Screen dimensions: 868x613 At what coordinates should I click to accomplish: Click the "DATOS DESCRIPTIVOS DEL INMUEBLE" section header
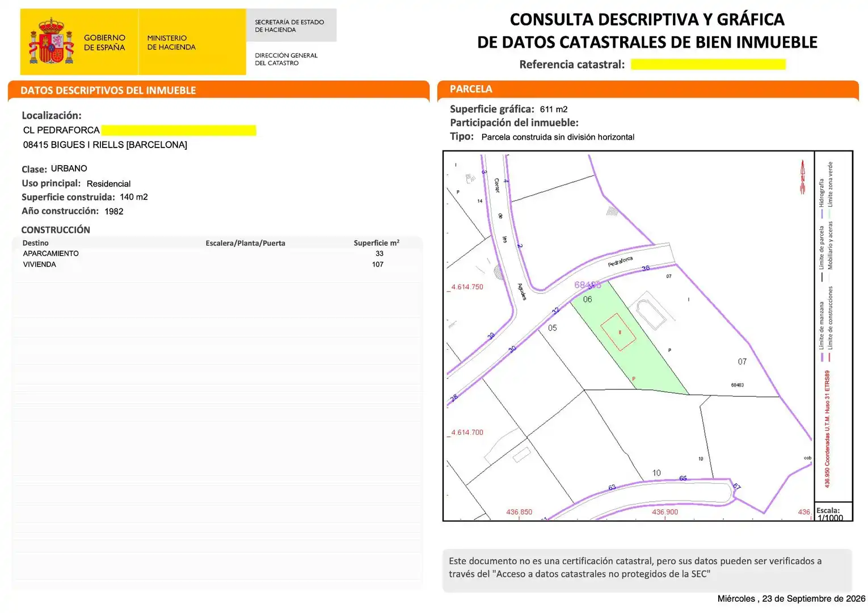pyautogui.click(x=108, y=90)
